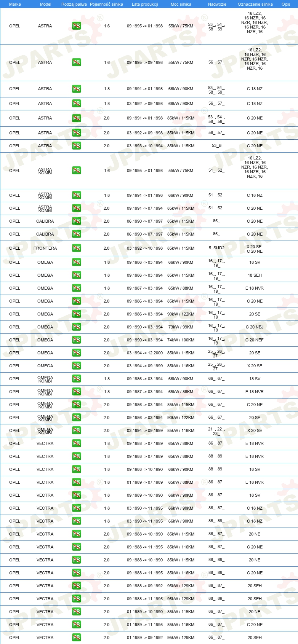The image size is (298, 644).
Task: Select production years 03.1993 -> 10.1994
Action: pos(145,146)
